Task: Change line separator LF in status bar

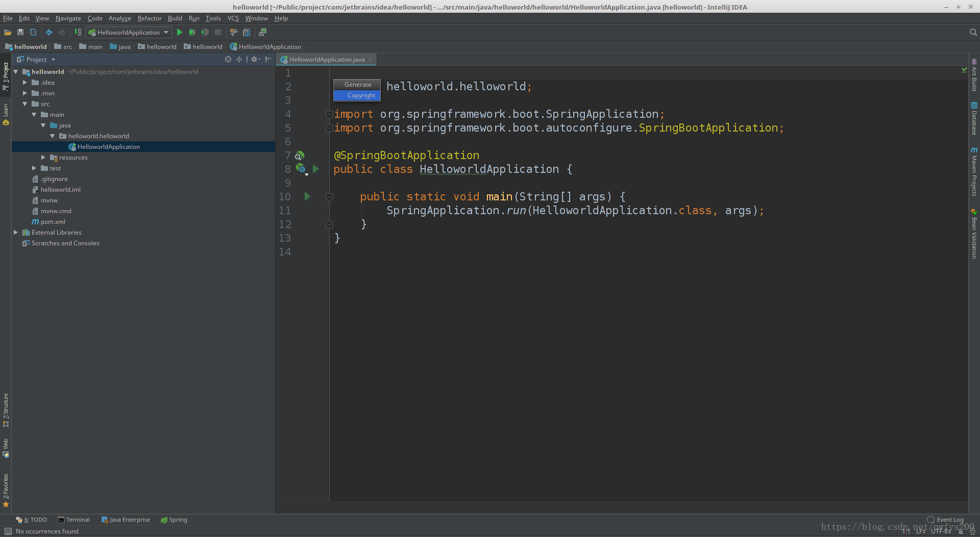Action: (920, 531)
